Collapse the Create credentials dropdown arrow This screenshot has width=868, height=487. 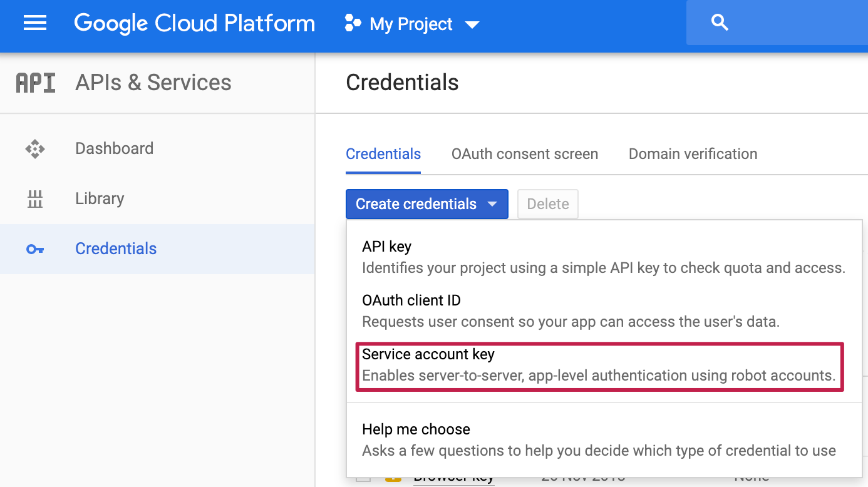[492, 204]
